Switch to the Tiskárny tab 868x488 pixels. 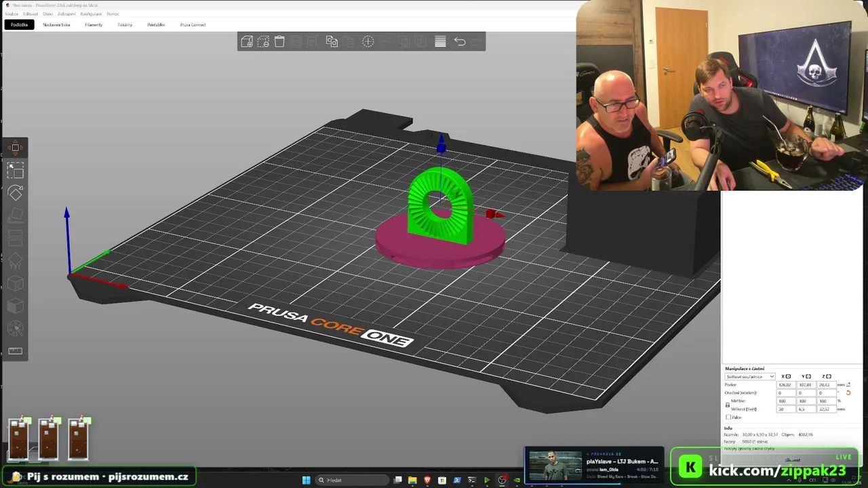point(125,24)
